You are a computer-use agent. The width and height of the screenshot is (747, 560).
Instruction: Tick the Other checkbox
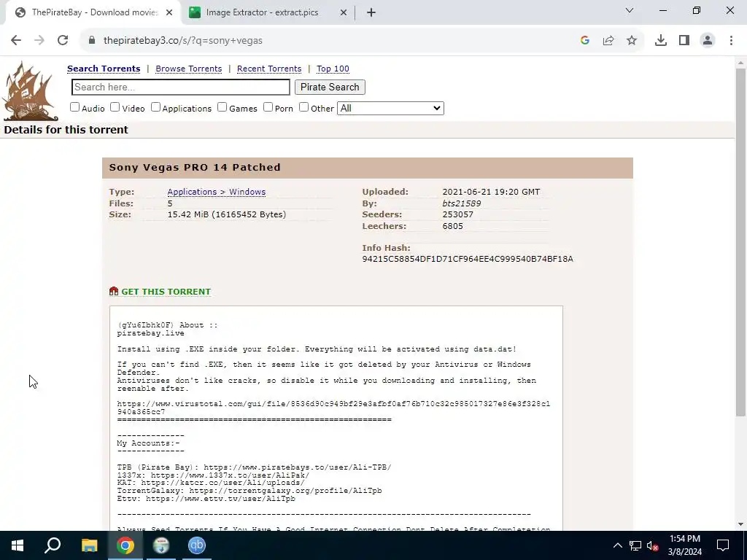click(304, 107)
